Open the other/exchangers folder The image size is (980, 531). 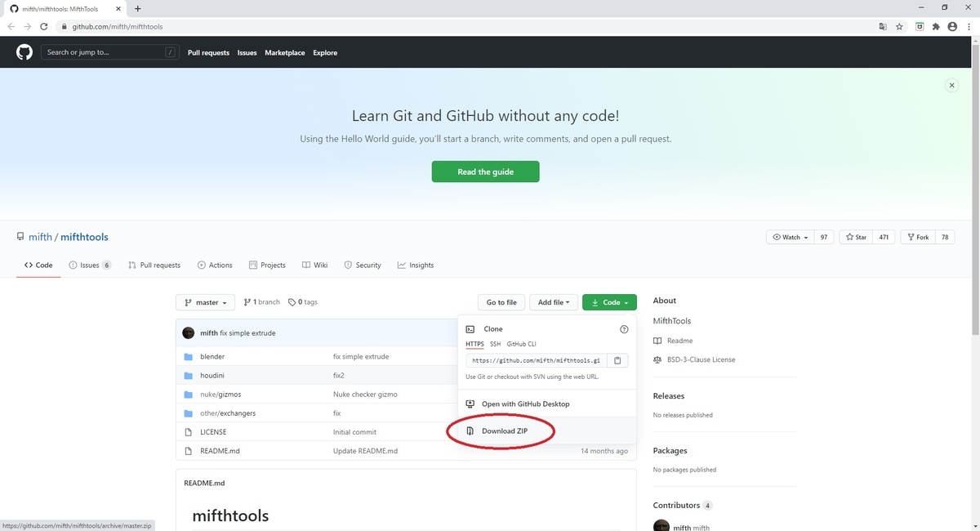coord(228,413)
